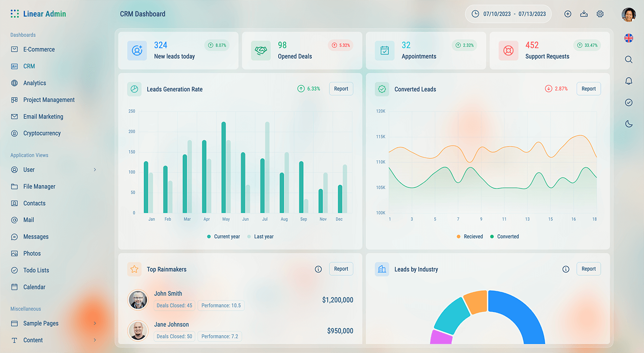Click the tasks check circle icon on right rail
Screen dimensions: 644x353
pyautogui.click(x=629, y=102)
